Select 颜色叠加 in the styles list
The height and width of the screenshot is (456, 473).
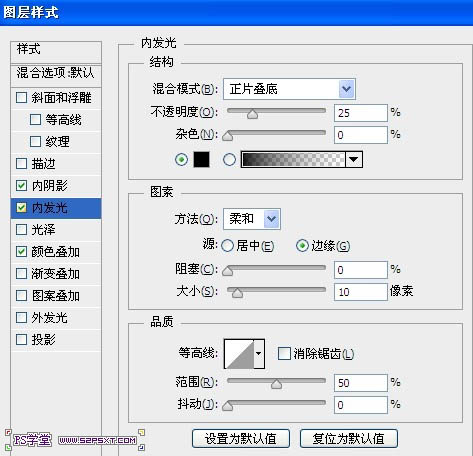(56, 252)
